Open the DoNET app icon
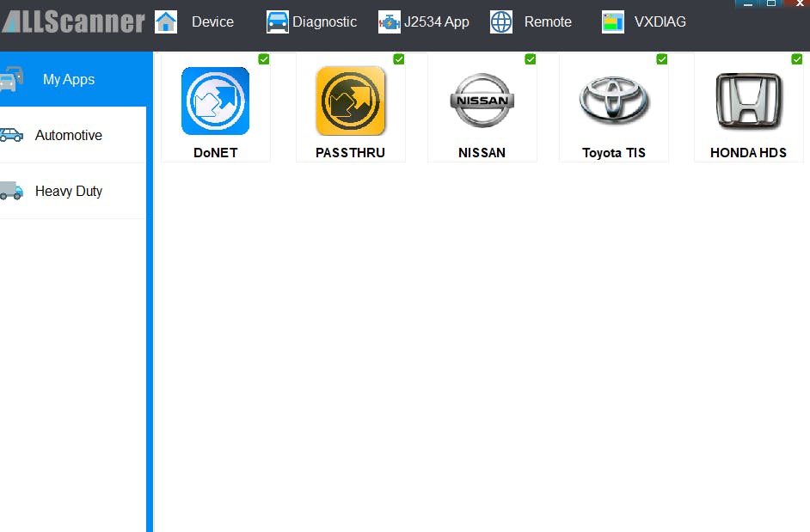 (215, 101)
